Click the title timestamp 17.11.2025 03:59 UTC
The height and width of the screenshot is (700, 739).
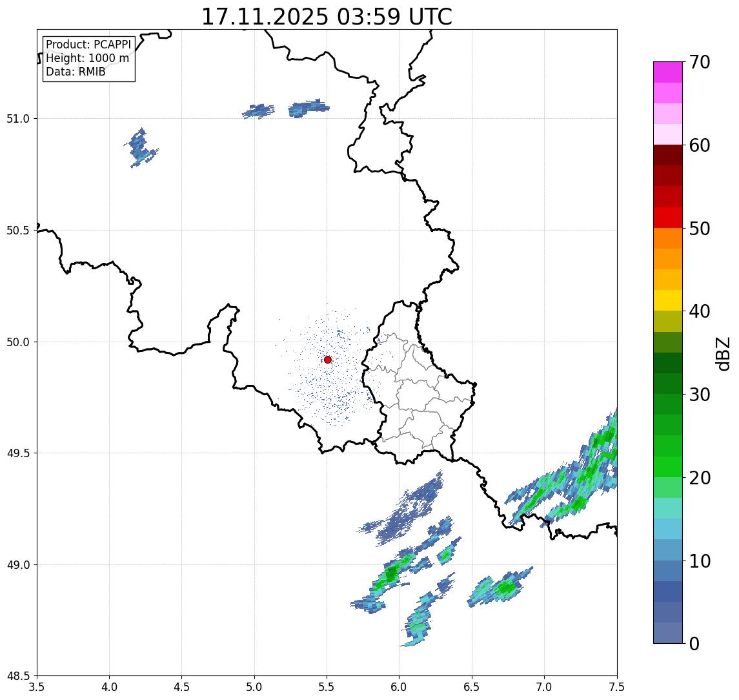(x=327, y=17)
